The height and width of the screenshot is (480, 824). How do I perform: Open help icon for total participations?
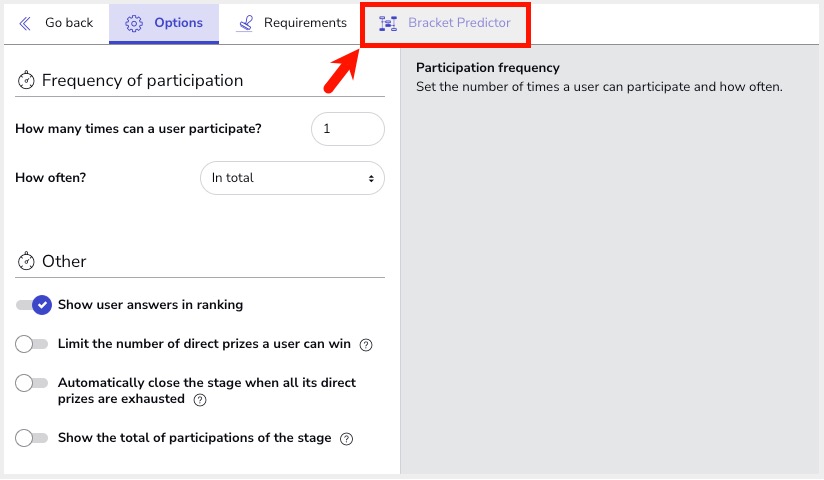[x=346, y=439]
